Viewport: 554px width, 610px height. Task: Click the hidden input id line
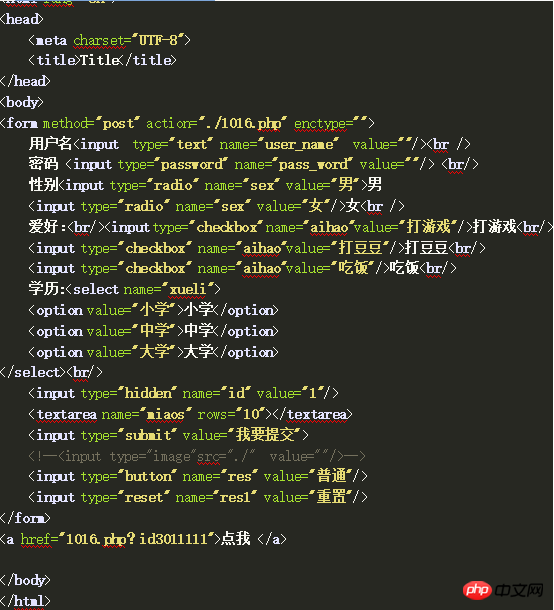click(x=183, y=393)
